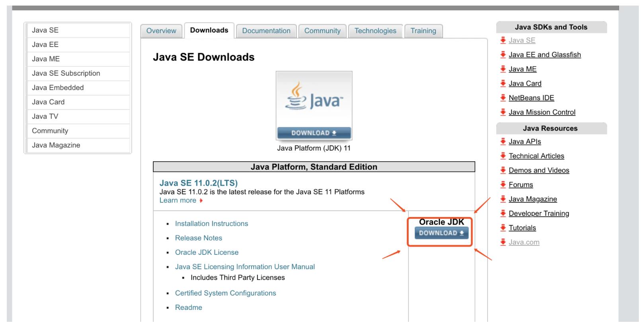Open Java APIs resource link
The image size is (644, 329).
(525, 141)
